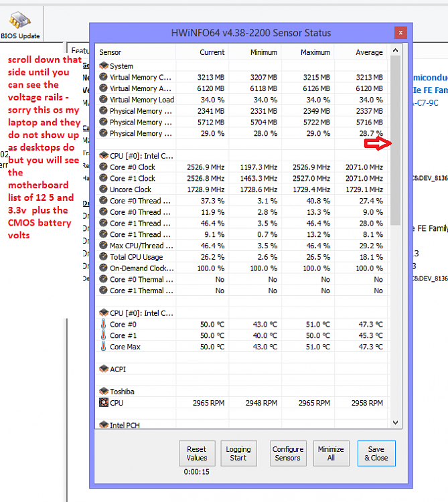This screenshot has width=448, height=502.
Task: Select the Core Max temperature row label
Action: pos(125,347)
